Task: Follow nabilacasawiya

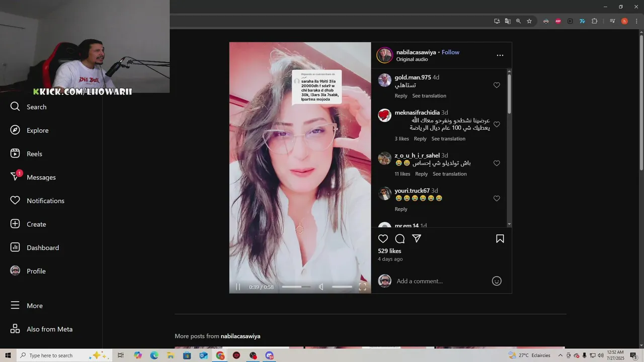Action: [450, 52]
